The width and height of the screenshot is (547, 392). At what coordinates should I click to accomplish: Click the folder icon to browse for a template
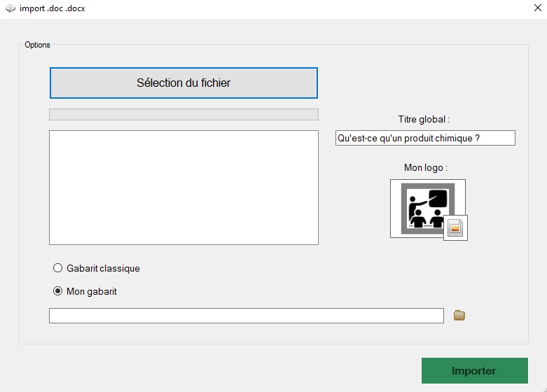point(459,316)
